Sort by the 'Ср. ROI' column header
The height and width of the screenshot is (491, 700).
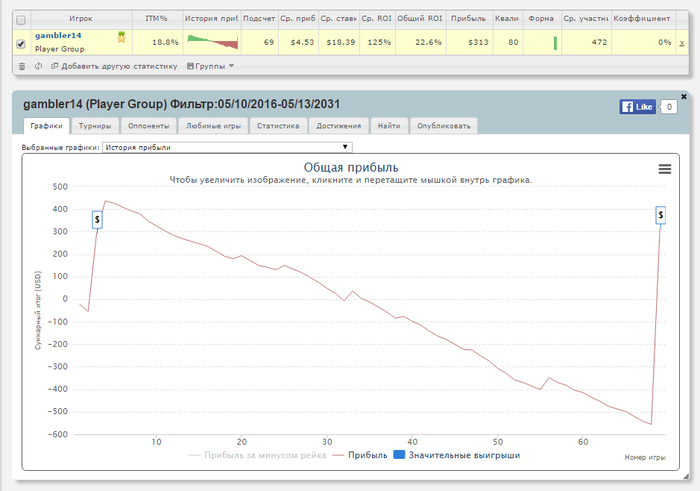coord(377,19)
